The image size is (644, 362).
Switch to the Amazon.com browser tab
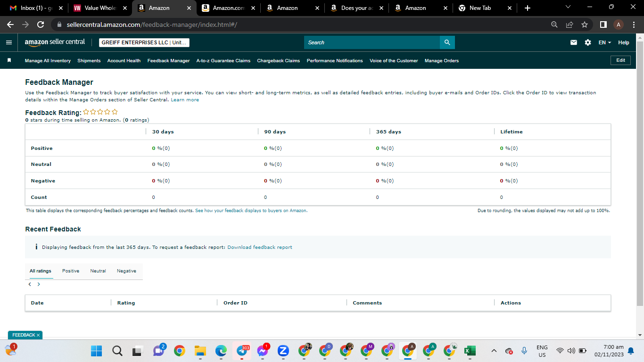(229, 8)
